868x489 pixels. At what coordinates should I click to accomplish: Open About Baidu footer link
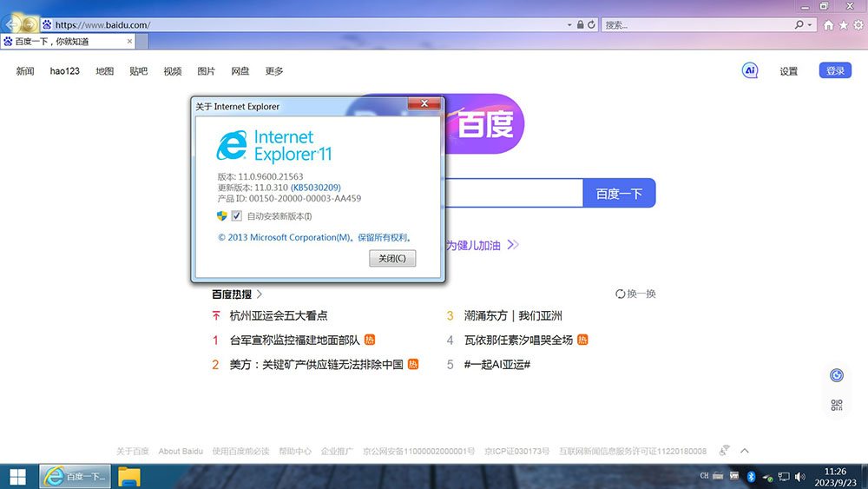181,452
